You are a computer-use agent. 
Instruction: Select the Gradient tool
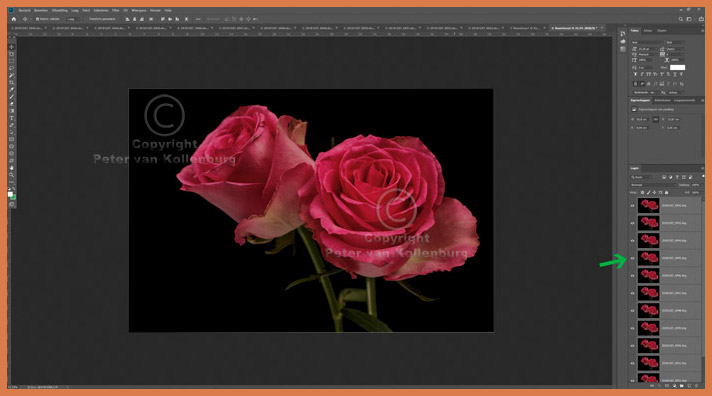point(11,111)
